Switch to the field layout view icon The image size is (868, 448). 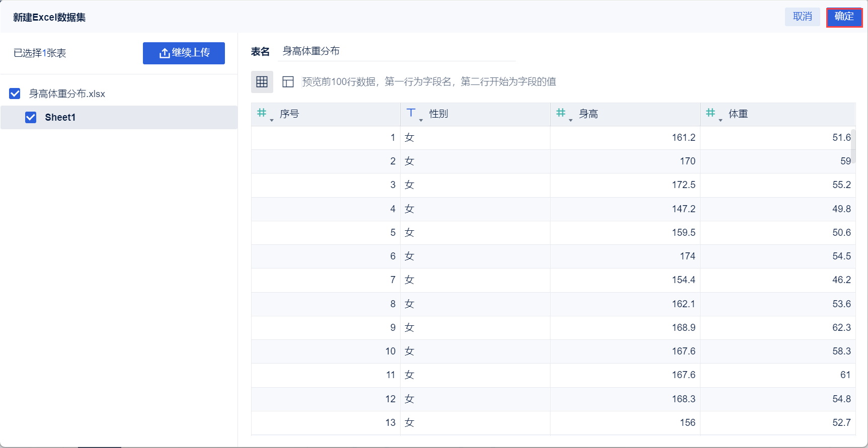coord(288,82)
